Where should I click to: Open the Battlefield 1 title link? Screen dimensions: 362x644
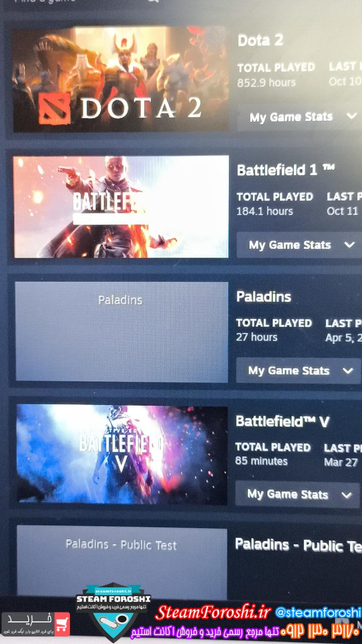coord(286,170)
